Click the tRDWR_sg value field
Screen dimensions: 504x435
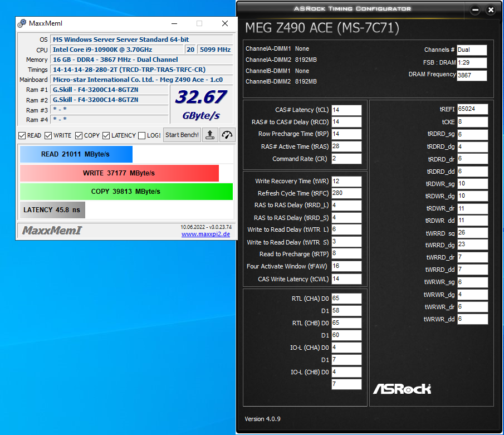(472, 184)
